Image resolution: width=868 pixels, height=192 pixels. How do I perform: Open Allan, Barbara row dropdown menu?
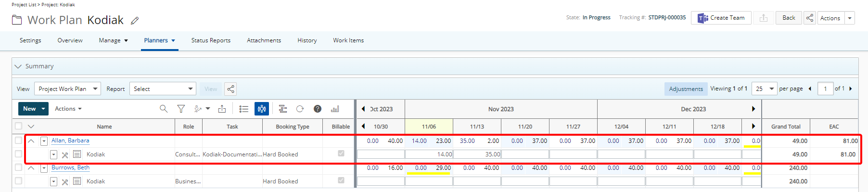(44, 141)
